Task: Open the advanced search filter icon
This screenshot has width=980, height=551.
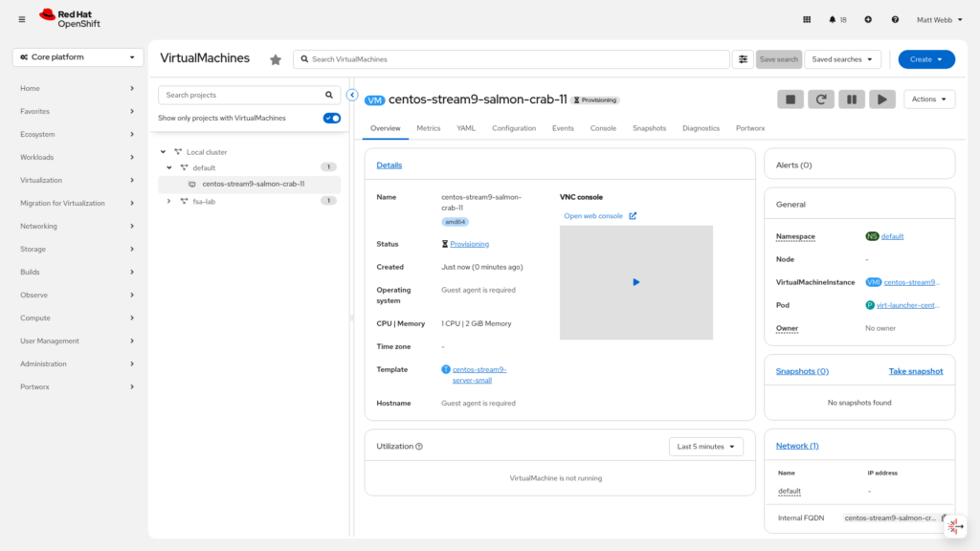Action: (743, 59)
